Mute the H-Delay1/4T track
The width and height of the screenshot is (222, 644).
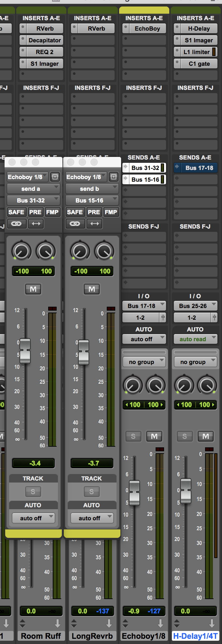coord(206,436)
